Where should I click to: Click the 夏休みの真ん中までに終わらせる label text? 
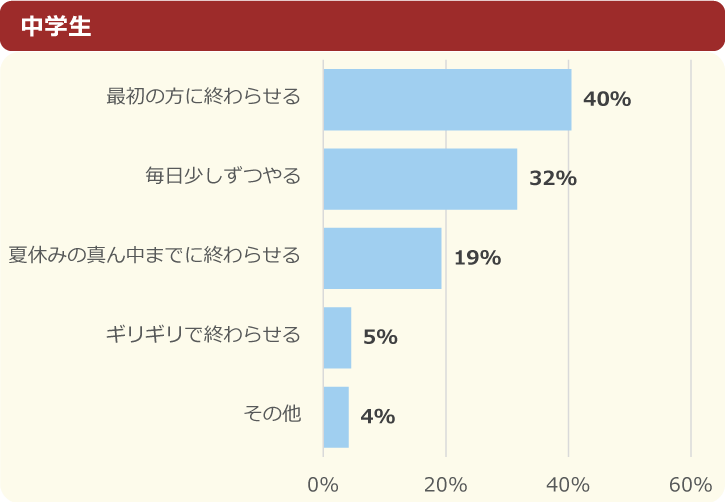pos(154,255)
